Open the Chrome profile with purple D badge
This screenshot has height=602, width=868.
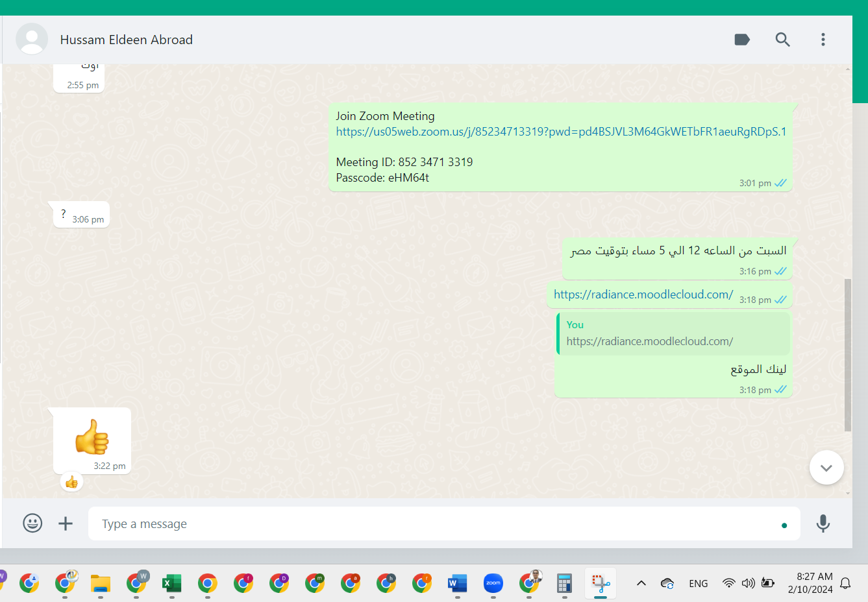click(279, 583)
